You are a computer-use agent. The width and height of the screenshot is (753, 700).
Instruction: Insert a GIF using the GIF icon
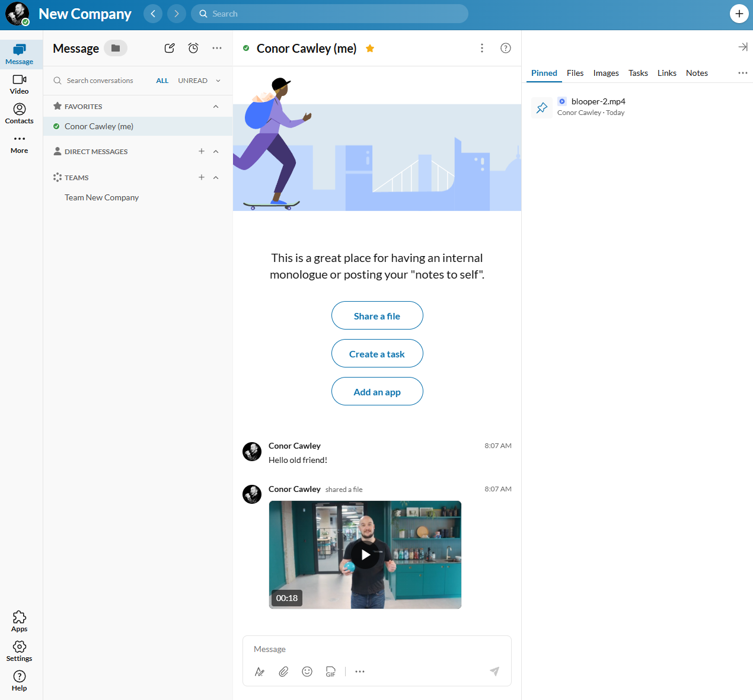(330, 672)
